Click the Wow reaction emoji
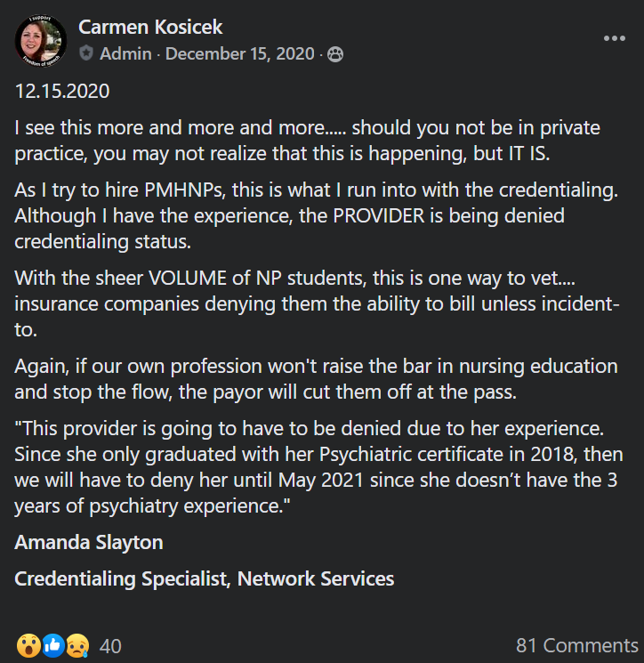Screen dimensions: 644x663 [x=28, y=646]
